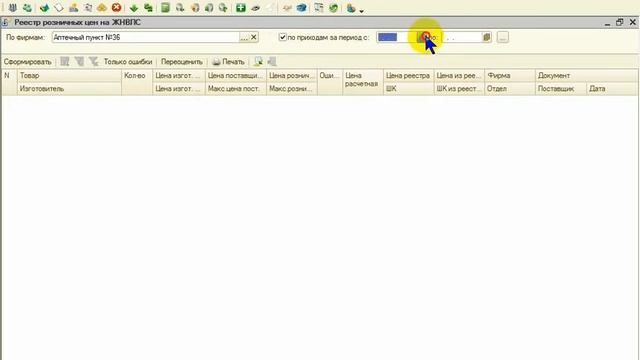
Task: Toggle 'по приходам за период с' checkbox
Action: point(282,37)
